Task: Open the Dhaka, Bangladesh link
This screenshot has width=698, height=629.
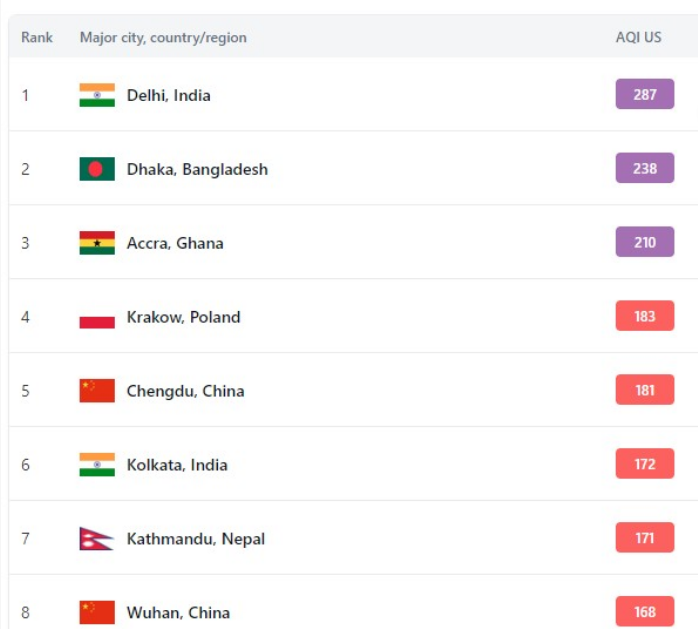Action: [197, 169]
